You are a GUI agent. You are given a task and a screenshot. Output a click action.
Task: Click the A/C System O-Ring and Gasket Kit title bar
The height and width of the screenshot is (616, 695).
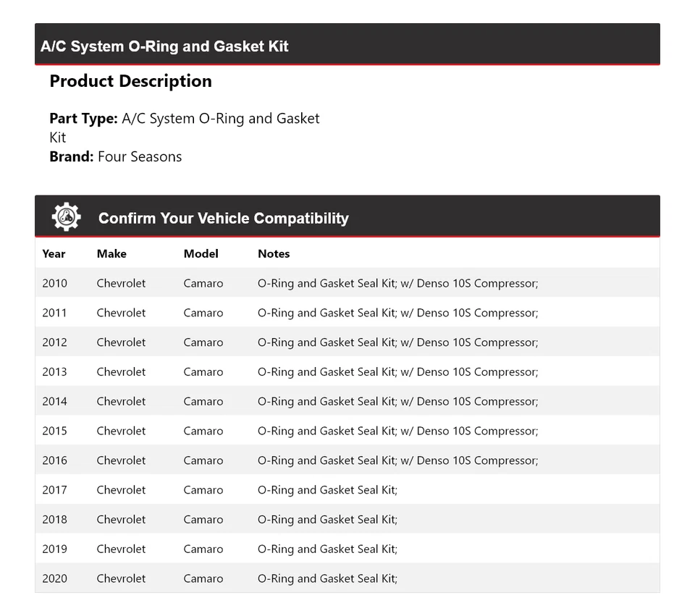[x=165, y=46]
